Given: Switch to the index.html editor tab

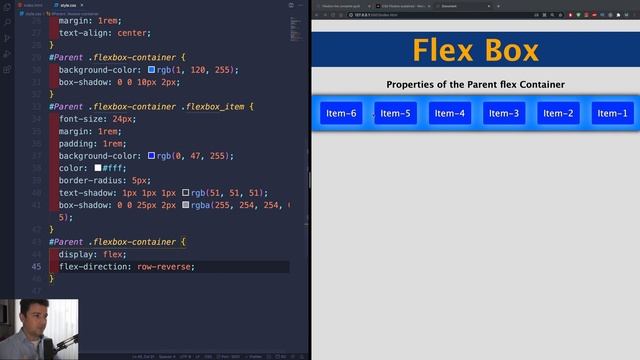Looking at the screenshot, I should coord(31,5).
